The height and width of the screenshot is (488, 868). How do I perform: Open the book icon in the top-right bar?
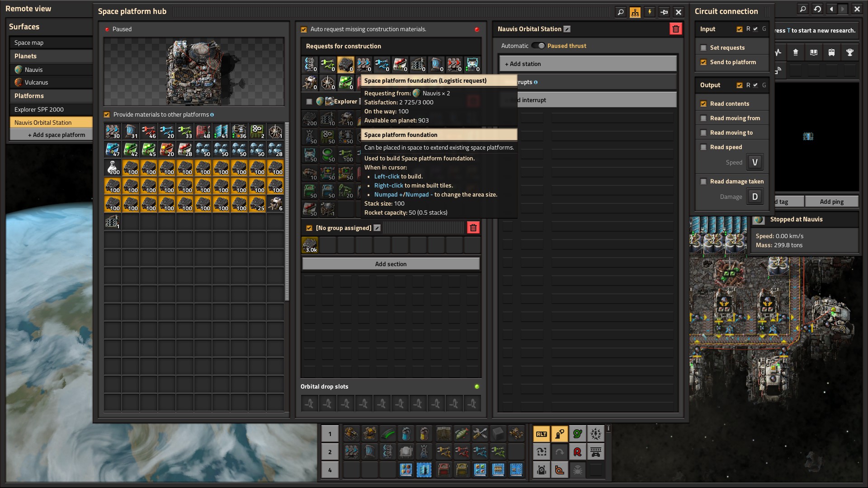tap(814, 52)
